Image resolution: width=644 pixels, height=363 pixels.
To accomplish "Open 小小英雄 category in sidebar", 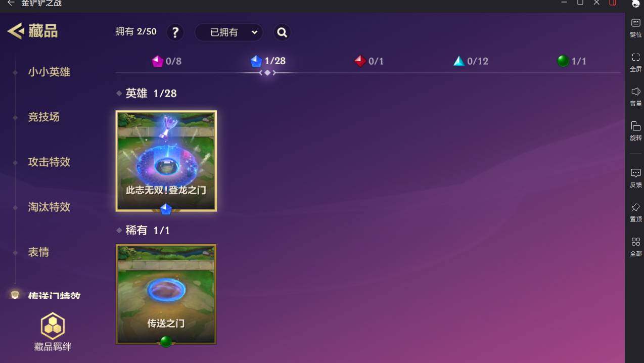I will [x=49, y=72].
